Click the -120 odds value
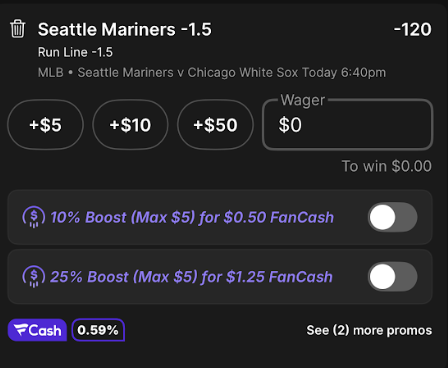Viewport: 448px width, 368px height. click(413, 29)
